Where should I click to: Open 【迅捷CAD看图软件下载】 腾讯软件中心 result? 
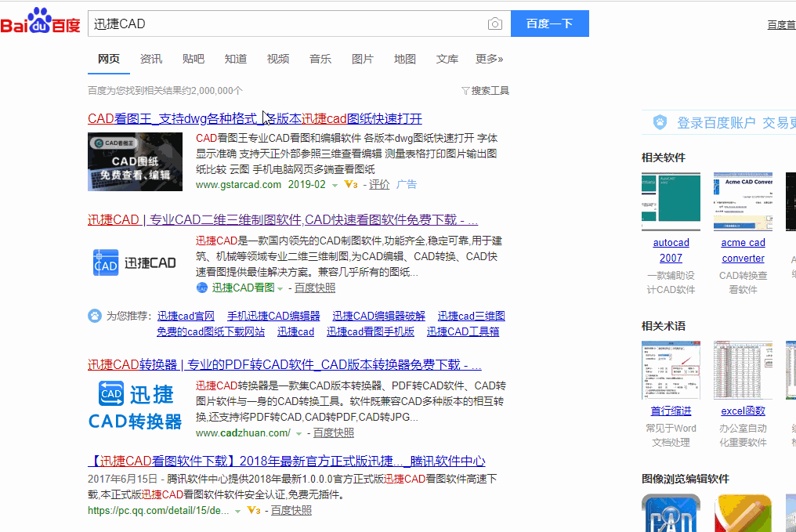click(287, 461)
